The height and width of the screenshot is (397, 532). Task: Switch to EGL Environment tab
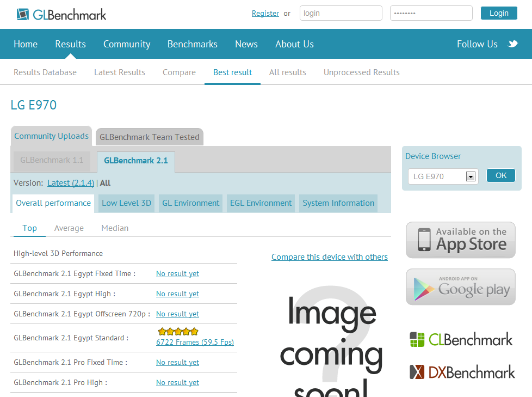261,203
